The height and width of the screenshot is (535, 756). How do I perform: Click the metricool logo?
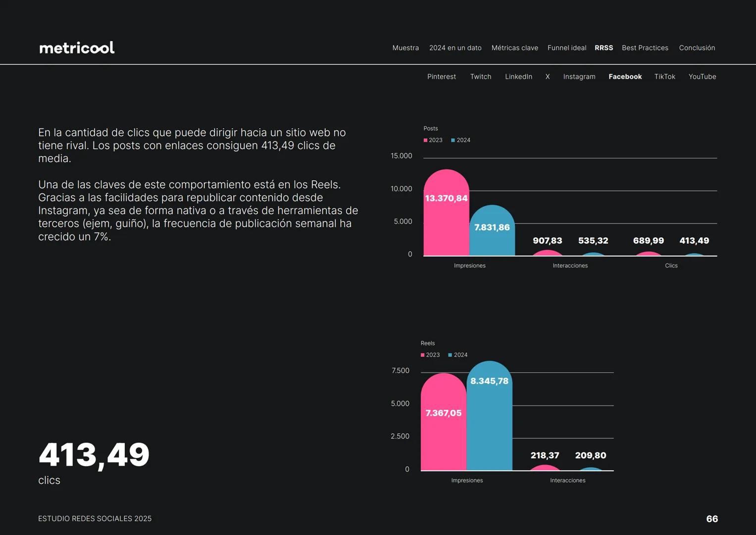click(77, 48)
